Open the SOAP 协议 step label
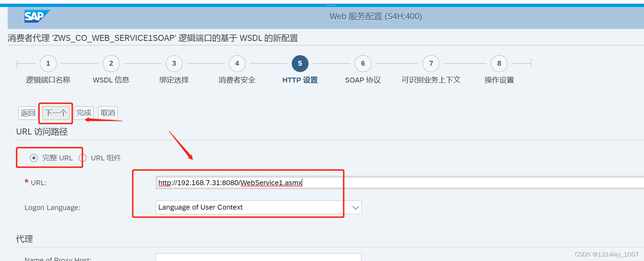The width and height of the screenshot is (644, 261). click(x=363, y=80)
